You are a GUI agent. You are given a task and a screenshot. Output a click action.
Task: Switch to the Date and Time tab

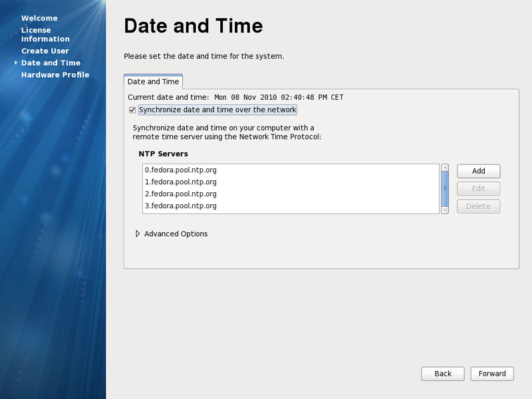(154, 82)
